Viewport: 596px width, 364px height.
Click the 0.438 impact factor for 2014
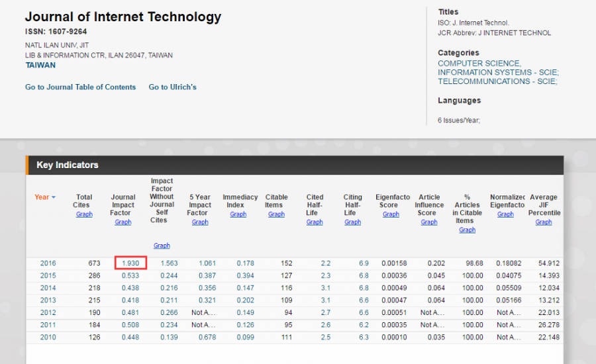pos(130,288)
